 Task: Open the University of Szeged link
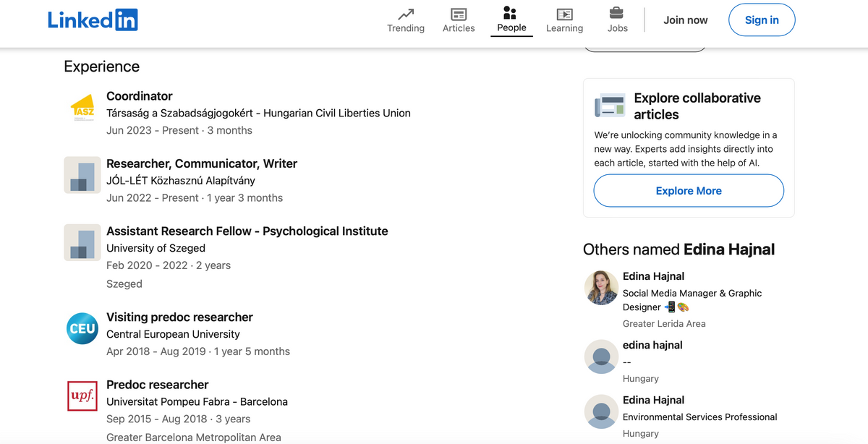156,248
